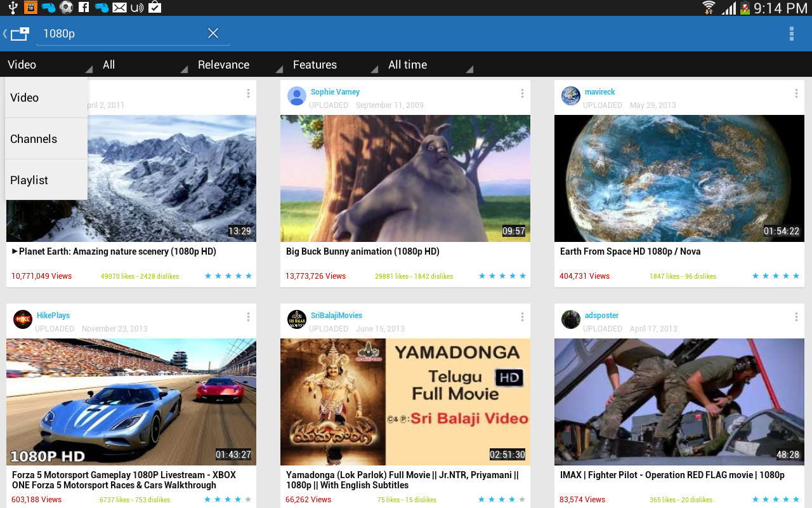The width and height of the screenshot is (812, 508).
Task: Tap the Facebook notification icon
Action: [x=84, y=8]
